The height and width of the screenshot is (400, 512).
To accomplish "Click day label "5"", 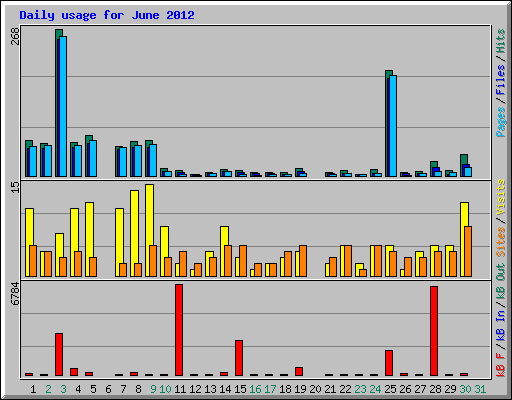I will pyautogui.click(x=93, y=389).
